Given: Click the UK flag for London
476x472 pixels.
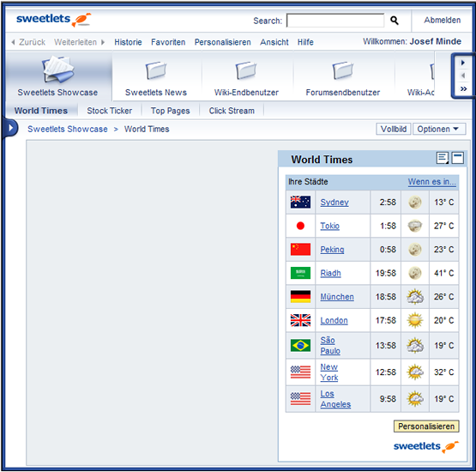Looking at the screenshot, I should [x=300, y=320].
